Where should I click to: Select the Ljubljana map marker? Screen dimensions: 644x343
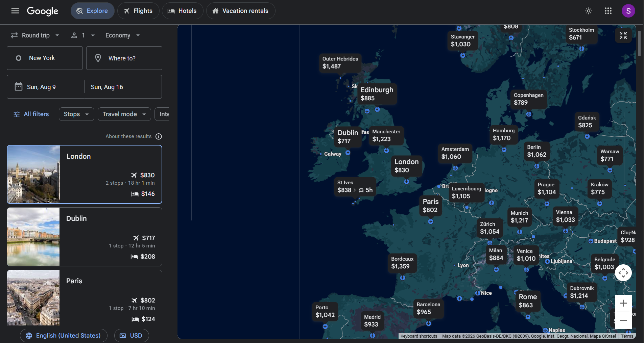click(x=547, y=261)
